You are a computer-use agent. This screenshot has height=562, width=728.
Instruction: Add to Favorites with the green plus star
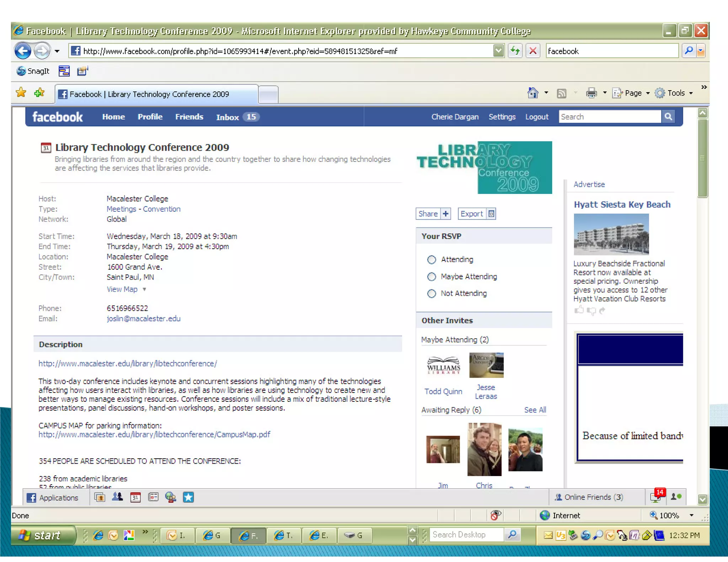point(39,93)
